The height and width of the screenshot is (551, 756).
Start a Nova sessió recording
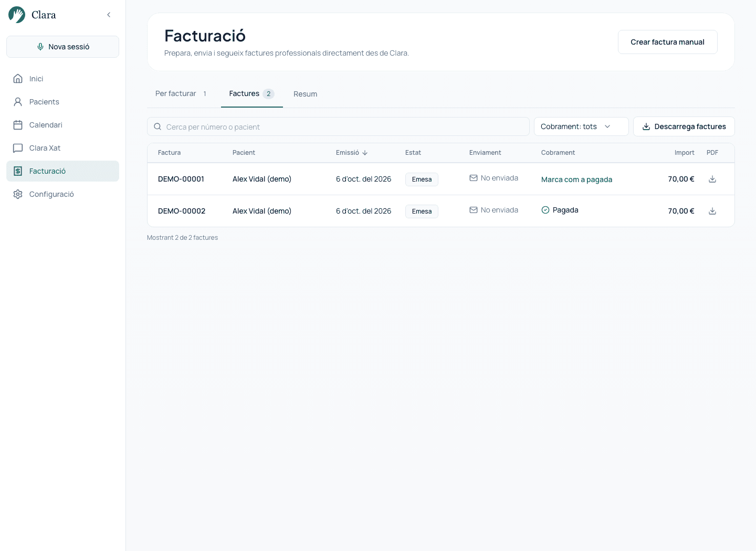pyautogui.click(x=62, y=47)
